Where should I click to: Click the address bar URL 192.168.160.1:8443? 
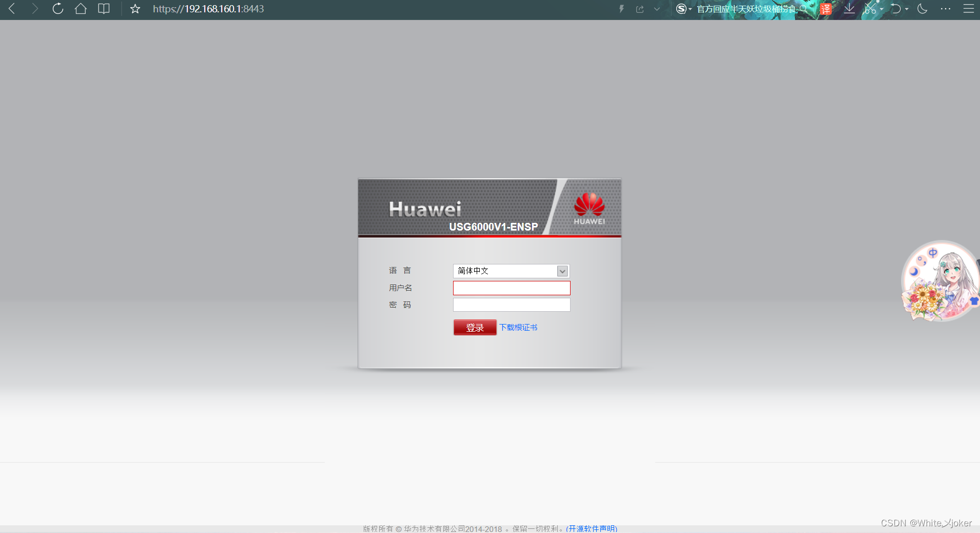[208, 9]
